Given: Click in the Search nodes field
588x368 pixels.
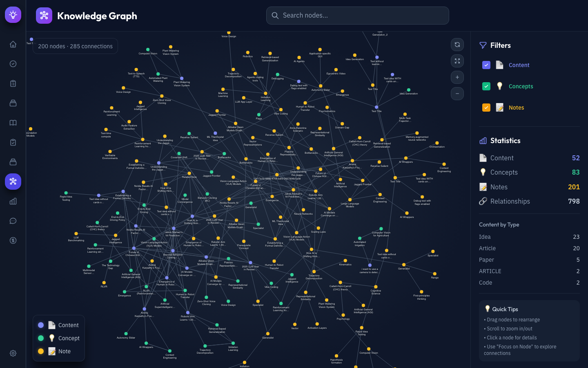Looking at the screenshot, I should tap(358, 16).
